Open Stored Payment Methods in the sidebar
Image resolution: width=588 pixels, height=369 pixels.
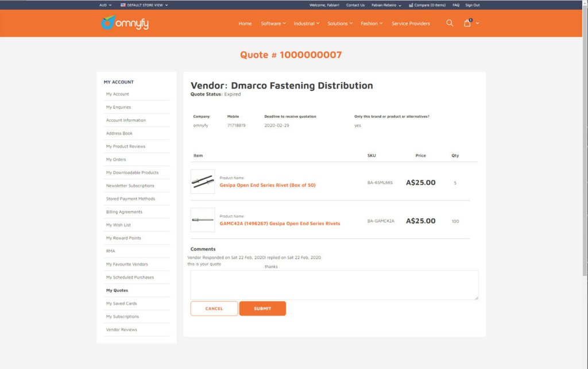click(x=130, y=199)
